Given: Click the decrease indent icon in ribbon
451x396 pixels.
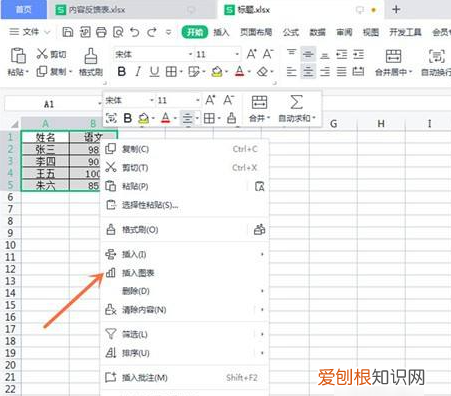Looking at the screenshot, I should [342, 54].
